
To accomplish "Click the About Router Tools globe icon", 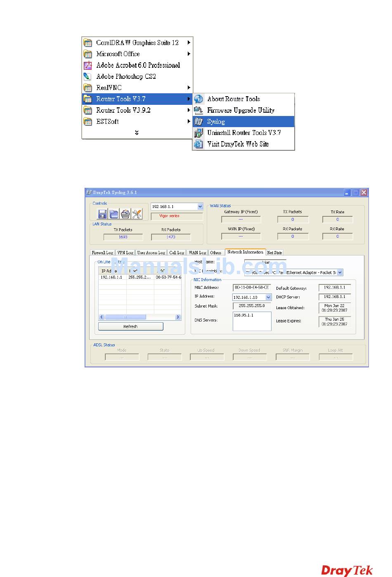I will 198,99.
